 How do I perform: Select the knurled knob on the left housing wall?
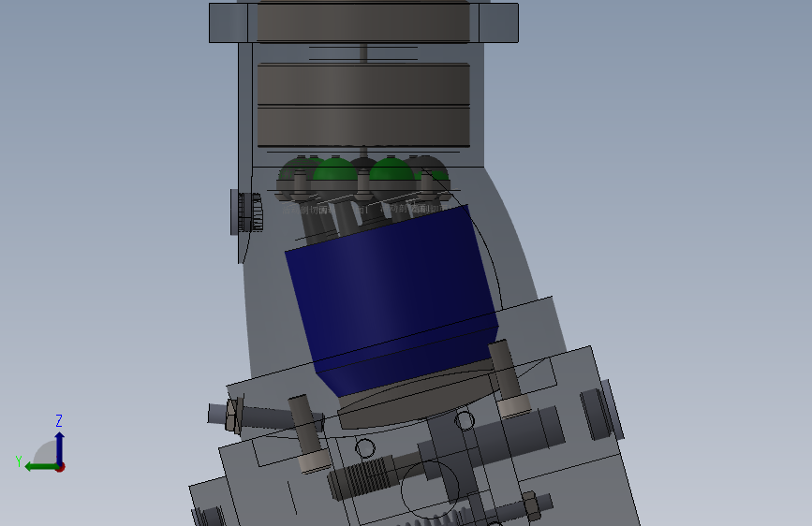coord(247,212)
